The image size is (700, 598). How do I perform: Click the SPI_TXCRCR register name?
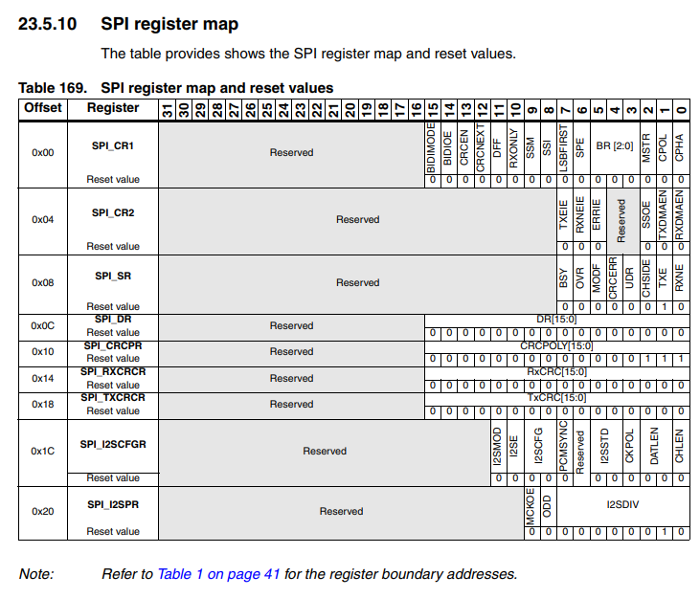[x=113, y=397]
